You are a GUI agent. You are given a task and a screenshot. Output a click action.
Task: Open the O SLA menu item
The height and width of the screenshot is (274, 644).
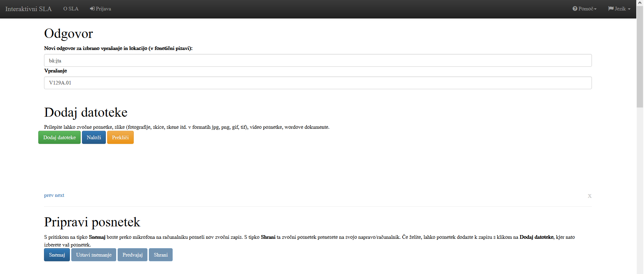(x=71, y=9)
